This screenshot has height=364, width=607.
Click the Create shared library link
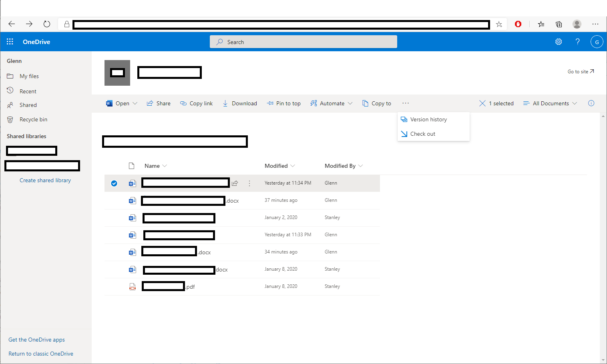coord(45,180)
